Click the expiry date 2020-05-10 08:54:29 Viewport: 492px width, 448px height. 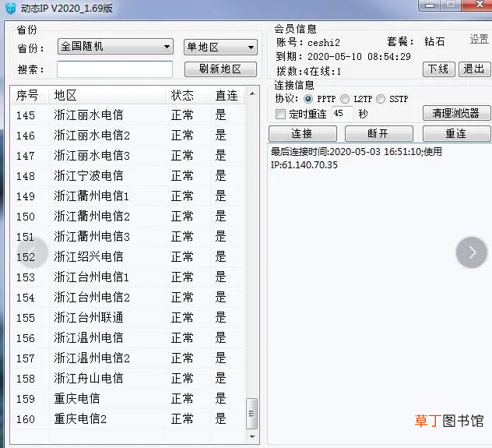coord(359,57)
